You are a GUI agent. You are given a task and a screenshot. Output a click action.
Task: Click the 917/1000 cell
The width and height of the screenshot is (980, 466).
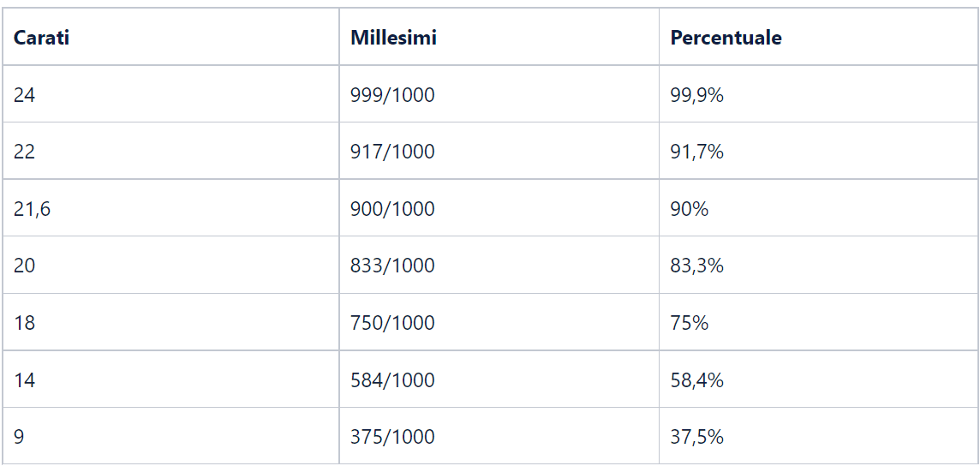(392, 152)
